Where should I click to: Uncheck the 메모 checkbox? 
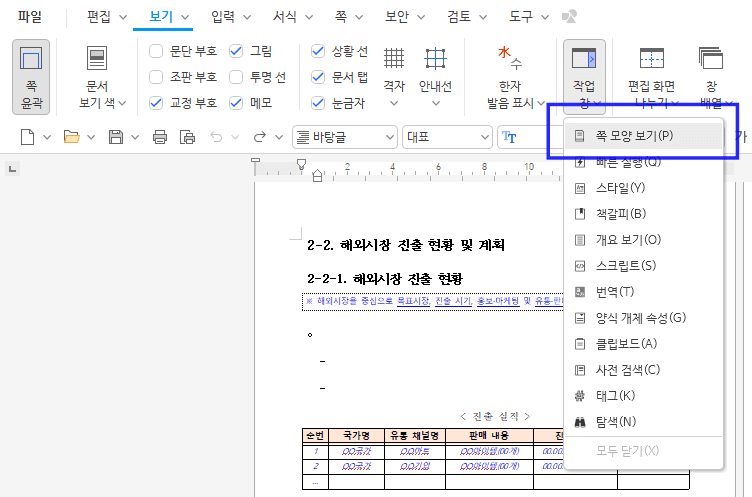click(236, 103)
